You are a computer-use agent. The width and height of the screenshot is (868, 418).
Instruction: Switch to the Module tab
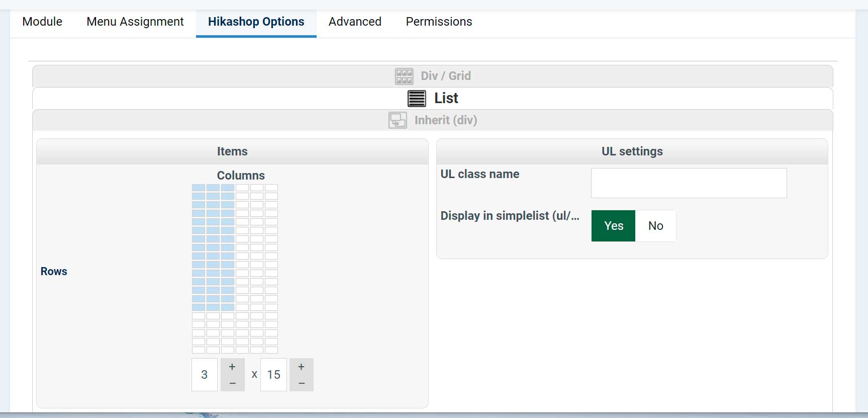pos(42,22)
